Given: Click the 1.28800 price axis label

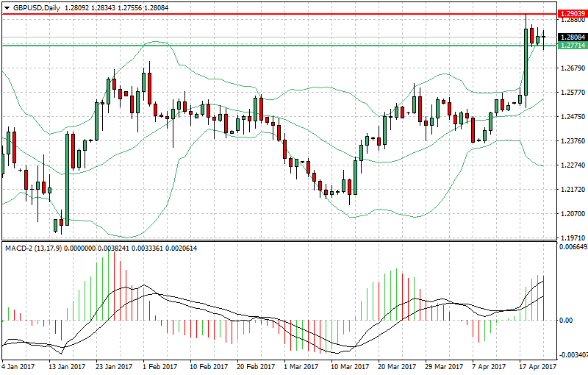Looking at the screenshot, I should click(x=572, y=21).
